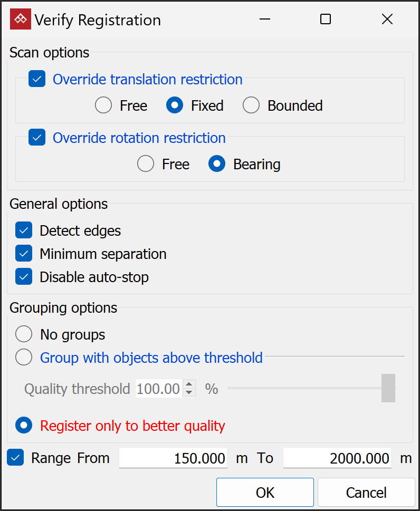
Task: Select Register only to better quality
Action: pyautogui.click(x=24, y=425)
